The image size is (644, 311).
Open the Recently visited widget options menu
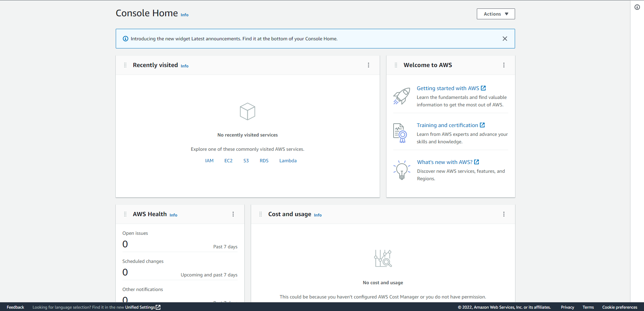pyautogui.click(x=369, y=65)
